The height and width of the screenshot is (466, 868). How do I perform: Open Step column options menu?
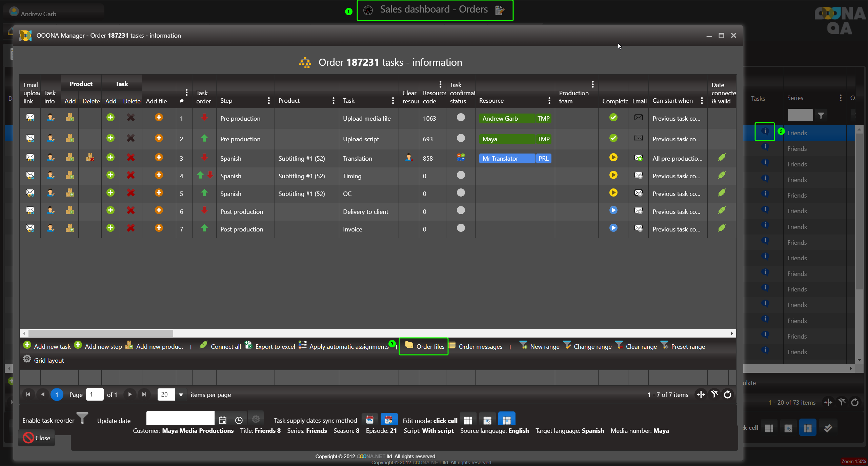click(268, 101)
